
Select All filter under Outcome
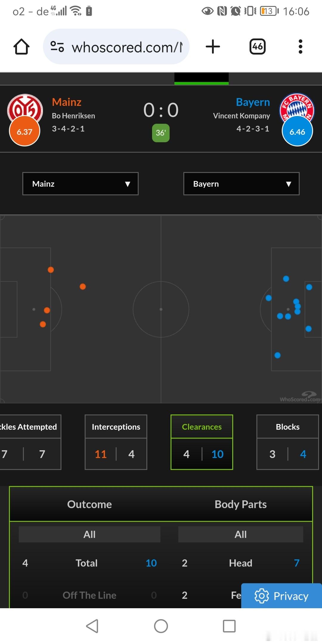click(89, 534)
